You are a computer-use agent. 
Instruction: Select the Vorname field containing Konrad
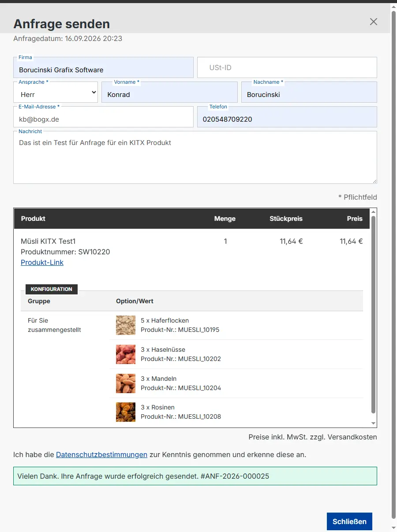(169, 92)
